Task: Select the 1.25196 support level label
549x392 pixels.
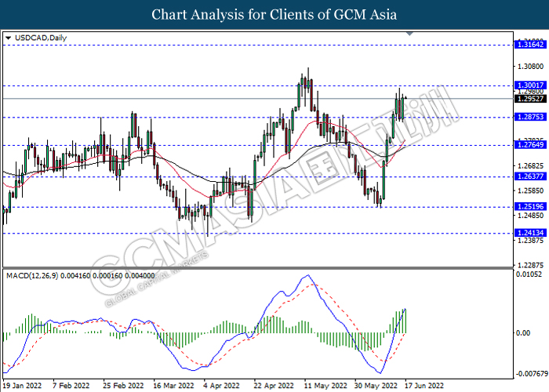Action: coord(530,206)
